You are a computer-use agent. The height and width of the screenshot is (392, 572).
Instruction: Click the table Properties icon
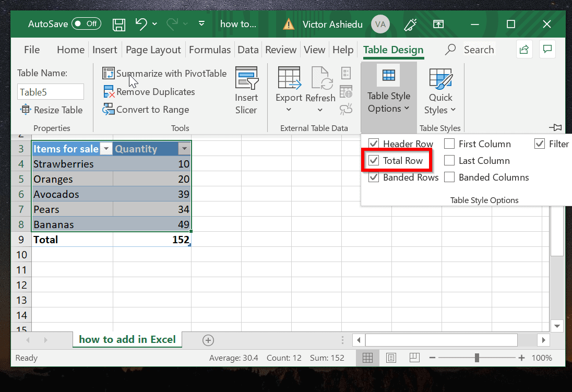(346, 73)
